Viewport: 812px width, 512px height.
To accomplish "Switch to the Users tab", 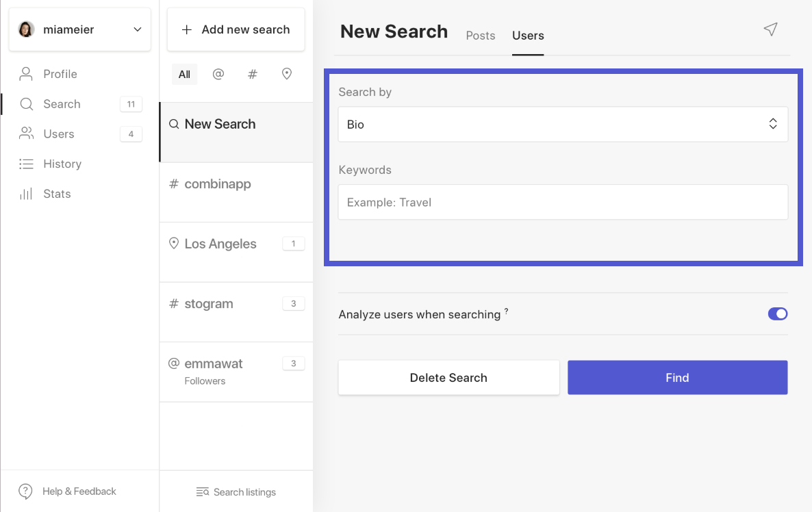I will pyautogui.click(x=529, y=36).
